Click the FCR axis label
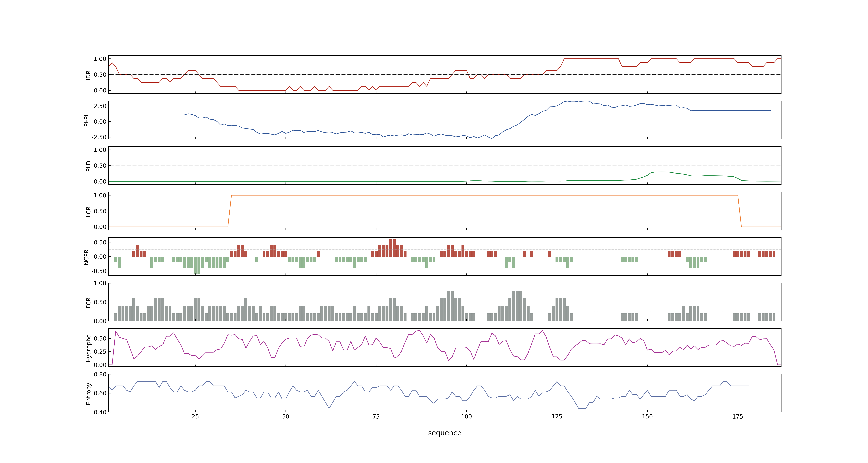868x463 pixels. tap(88, 303)
